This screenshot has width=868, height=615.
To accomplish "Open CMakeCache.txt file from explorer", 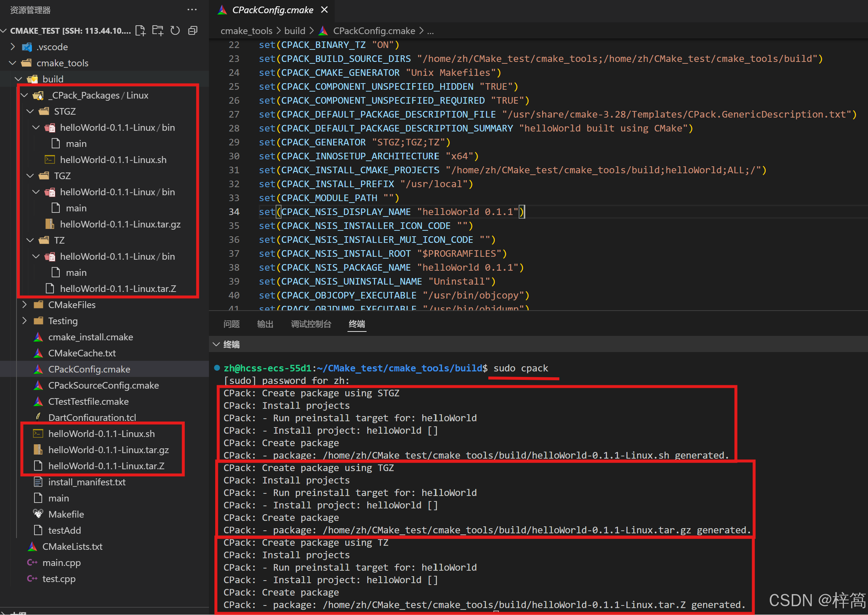I will pos(82,353).
